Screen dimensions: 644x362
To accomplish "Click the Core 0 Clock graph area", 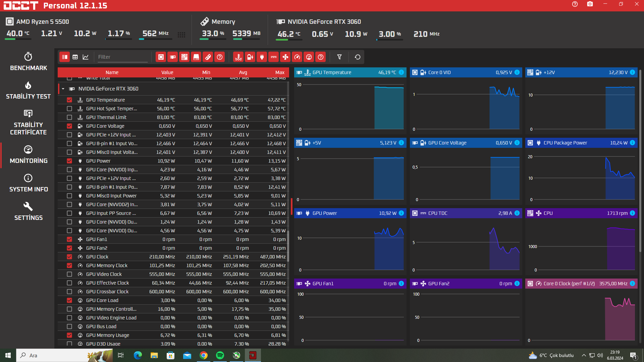I will pyautogui.click(x=581, y=317).
